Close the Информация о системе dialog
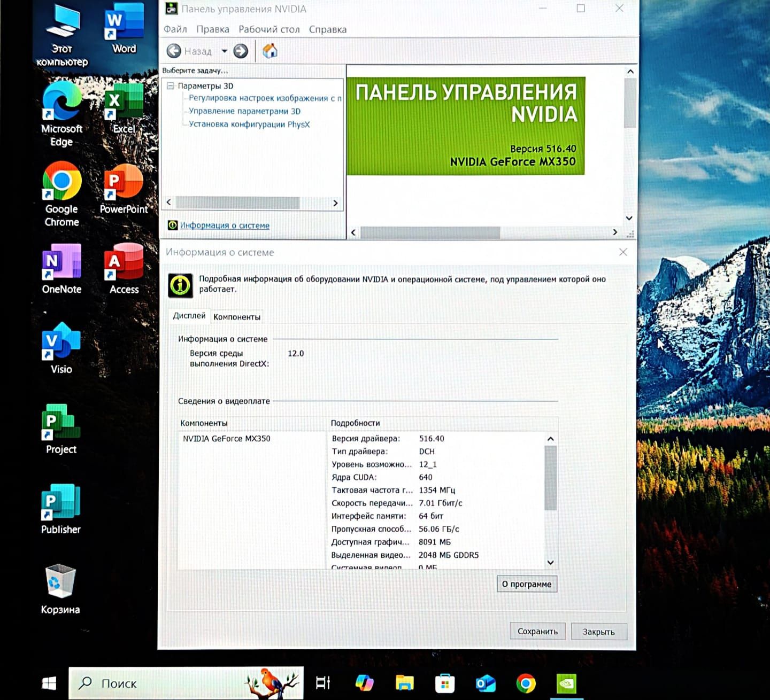Screen dimensions: 770x700 [x=623, y=252]
